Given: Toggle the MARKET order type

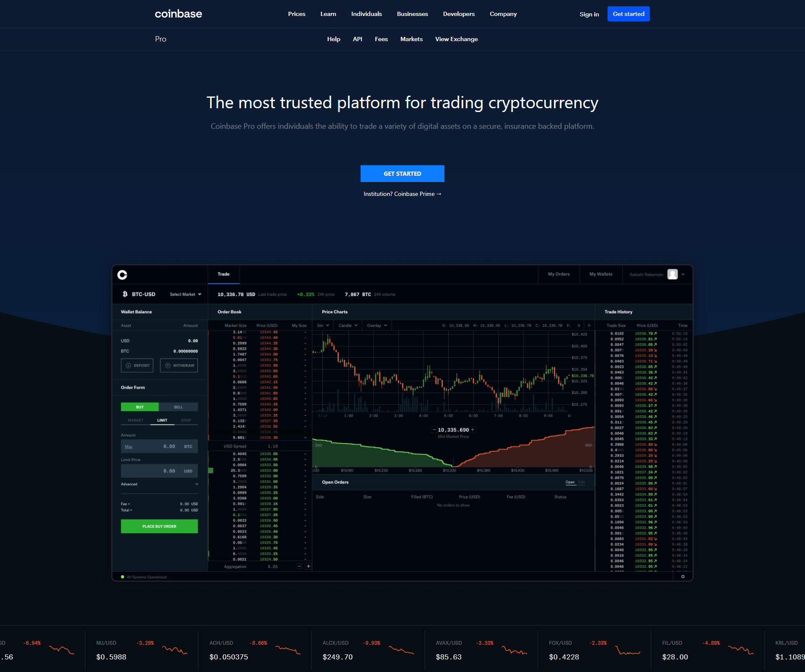Looking at the screenshot, I should pos(134,419).
